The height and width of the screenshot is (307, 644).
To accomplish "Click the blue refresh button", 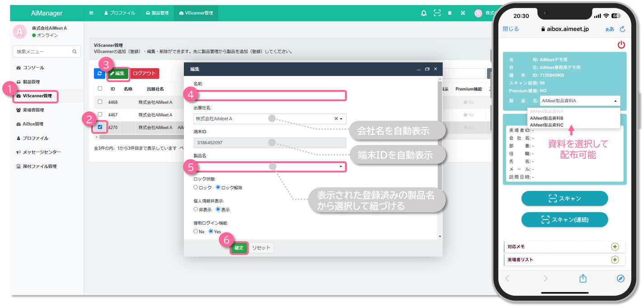I will pyautogui.click(x=99, y=73).
